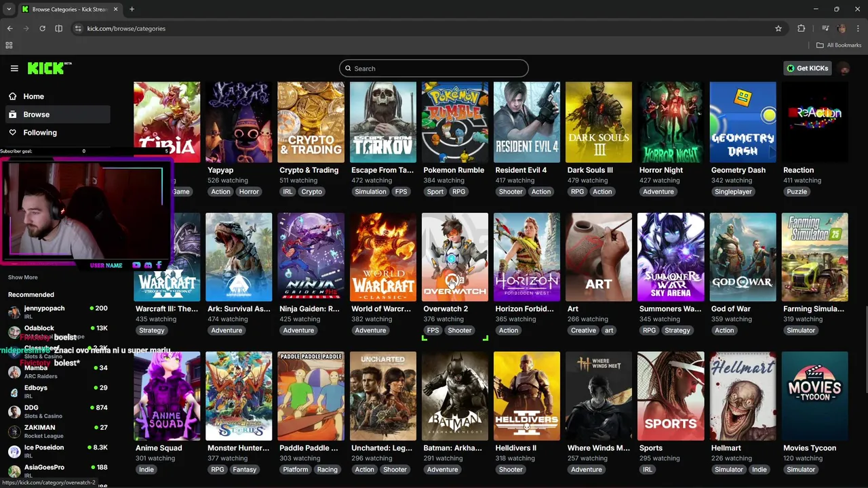This screenshot has width=868, height=488.
Task: View site information icon in address bar
Action: click(78, 28)
